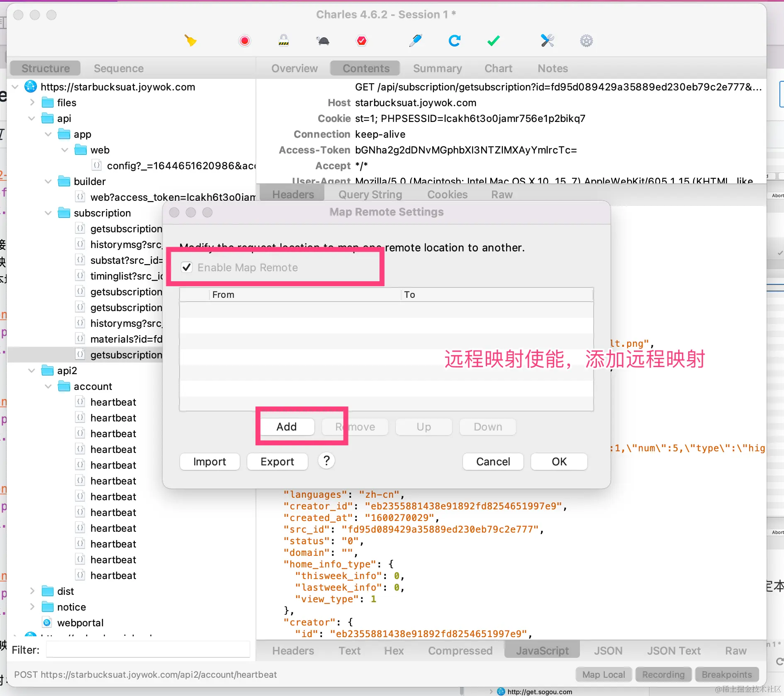Image resolution: width=784 pixels, height=696 pixels.
Task: Click the question mark help button
Action: pos(326,461)
